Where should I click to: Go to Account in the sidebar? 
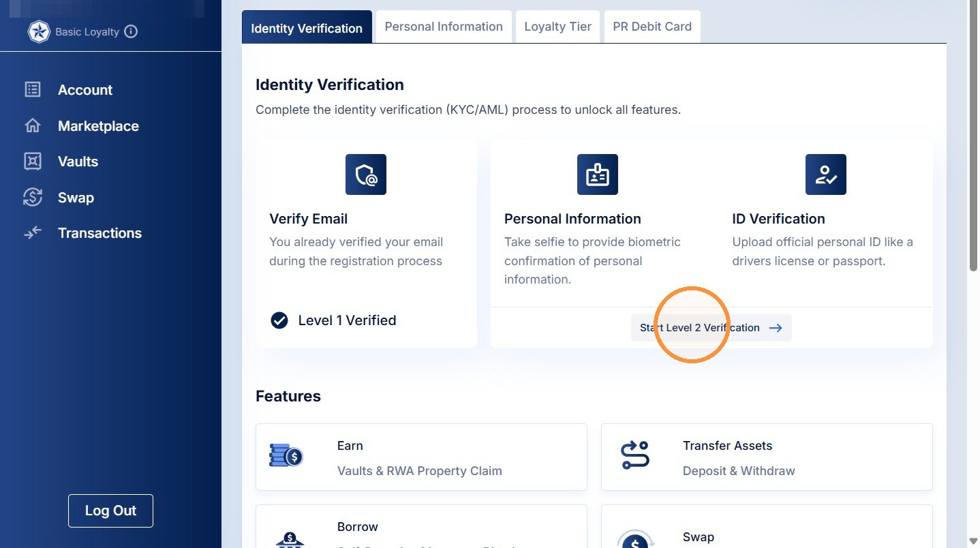click(85, 90)
